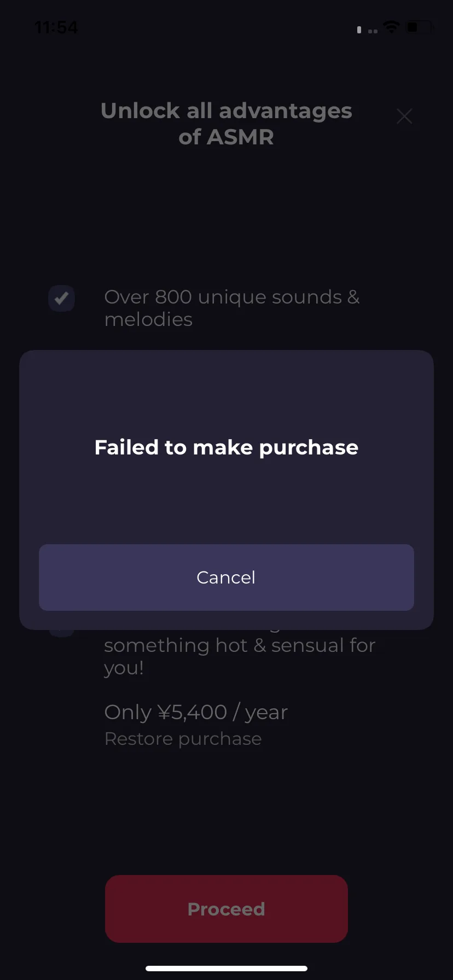Tap the Failed to make purchase message
This screenshot has height=980, width=453.
(226, 447)
